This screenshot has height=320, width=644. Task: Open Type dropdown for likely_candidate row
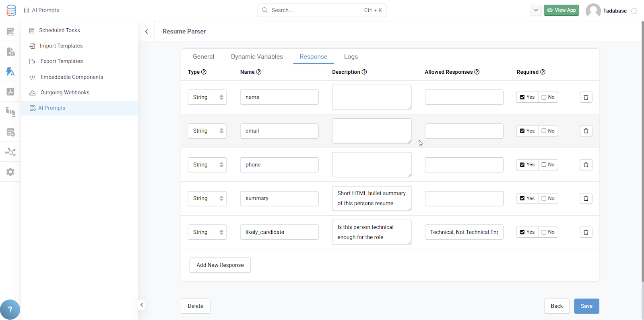click(207, 232)
